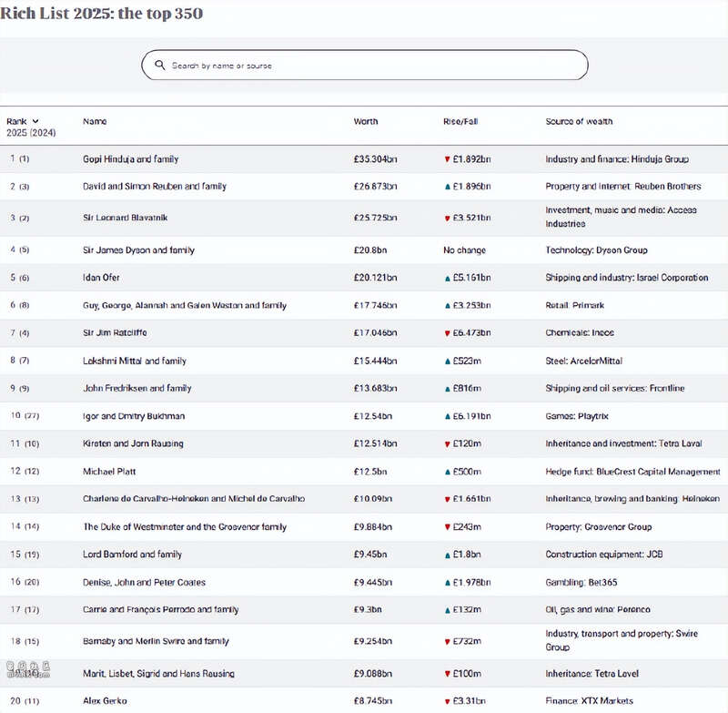This screenshot has width=728, height=713.
Task: Select 'Igor and Dmitry Bukhman'
Action: point(134,416)
